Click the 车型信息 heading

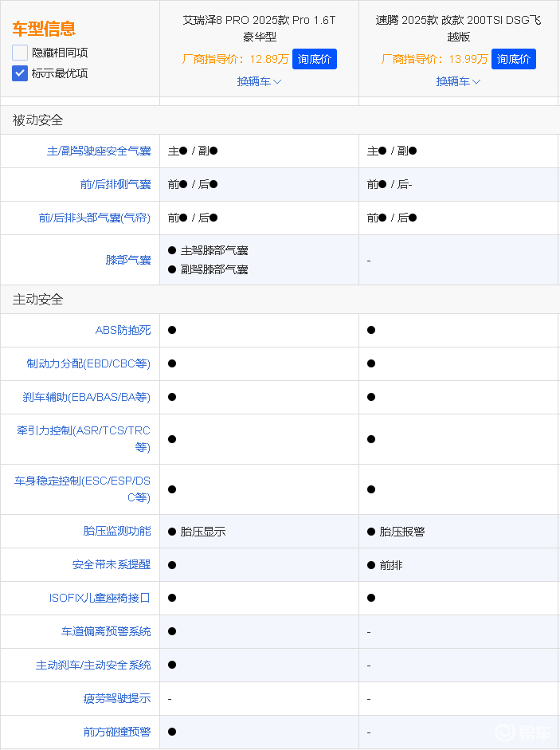coord(44,29)
